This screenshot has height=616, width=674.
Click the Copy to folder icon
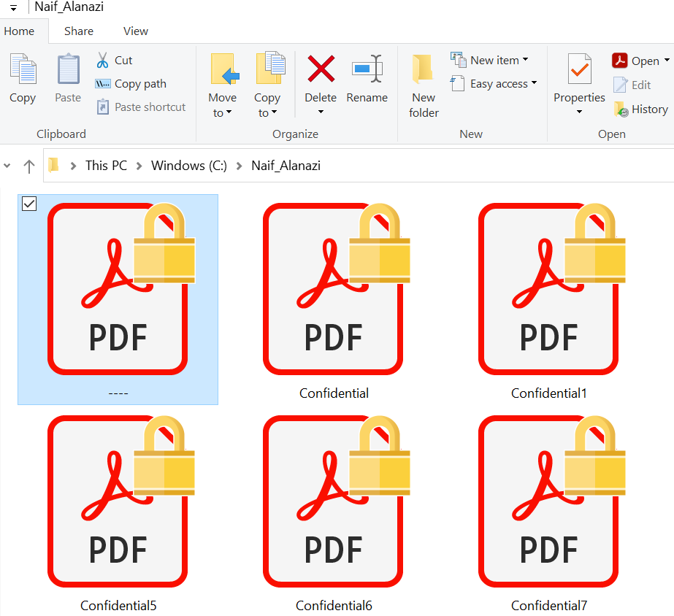(270, 68)
